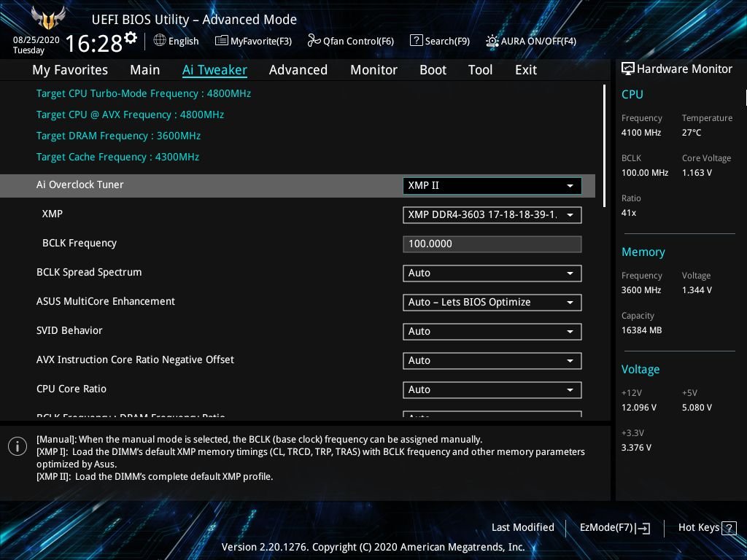Click the Last Modified button
Screen dimensions: 747x560
click(x=522, y=528)
